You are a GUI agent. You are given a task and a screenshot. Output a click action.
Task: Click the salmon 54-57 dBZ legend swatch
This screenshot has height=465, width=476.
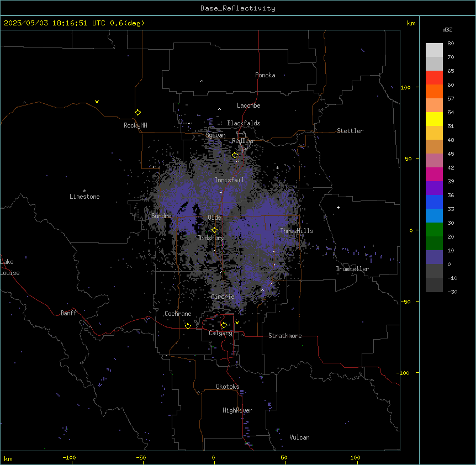[434, 105]
